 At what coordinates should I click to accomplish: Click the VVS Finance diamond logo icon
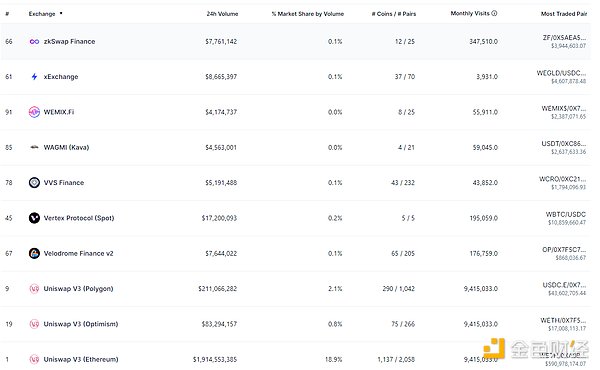34,183
